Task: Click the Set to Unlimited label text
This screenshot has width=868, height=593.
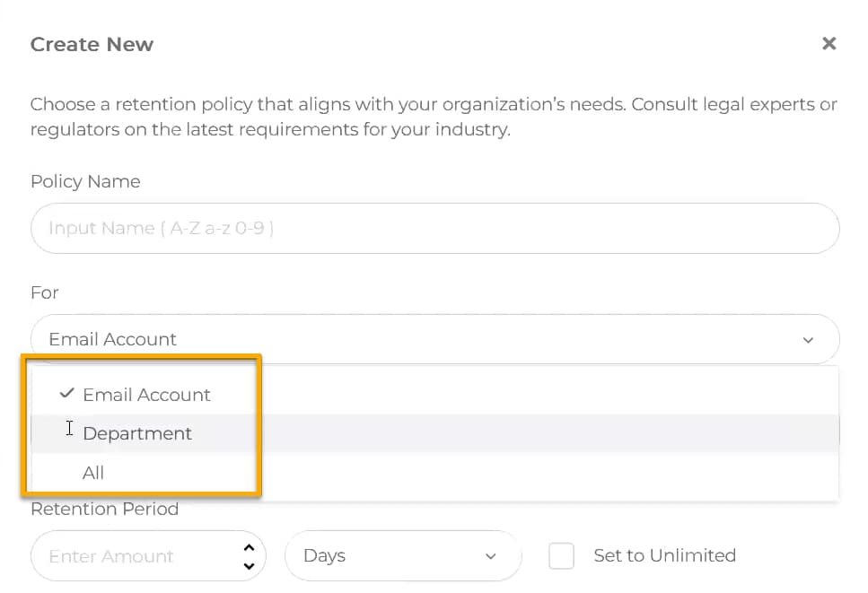Action: point(665,555)
